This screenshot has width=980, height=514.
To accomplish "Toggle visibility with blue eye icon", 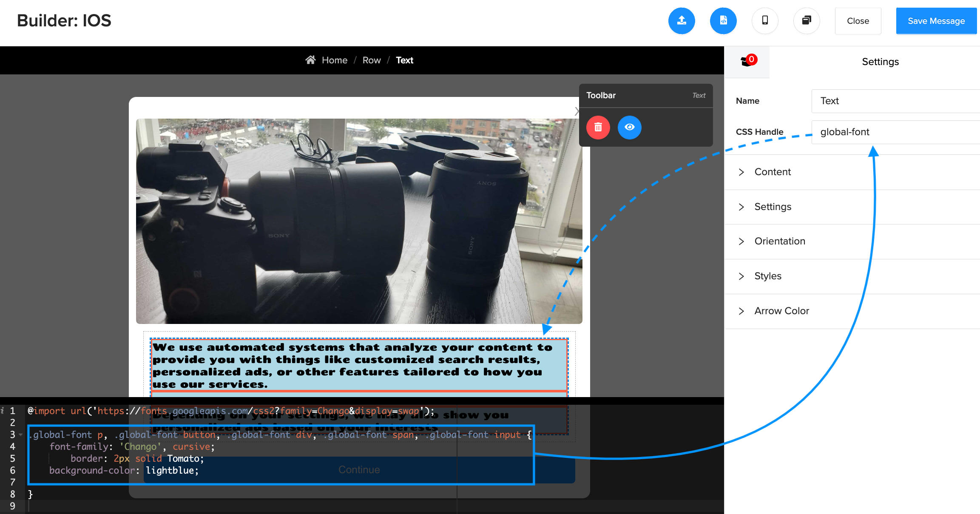I will point(630,127).
